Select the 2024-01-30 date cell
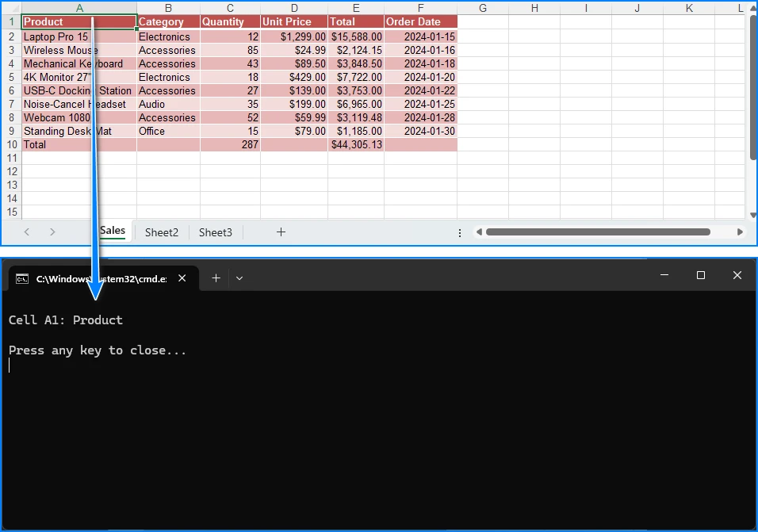Viewport: 758px width, 532px height. [420, 131]
